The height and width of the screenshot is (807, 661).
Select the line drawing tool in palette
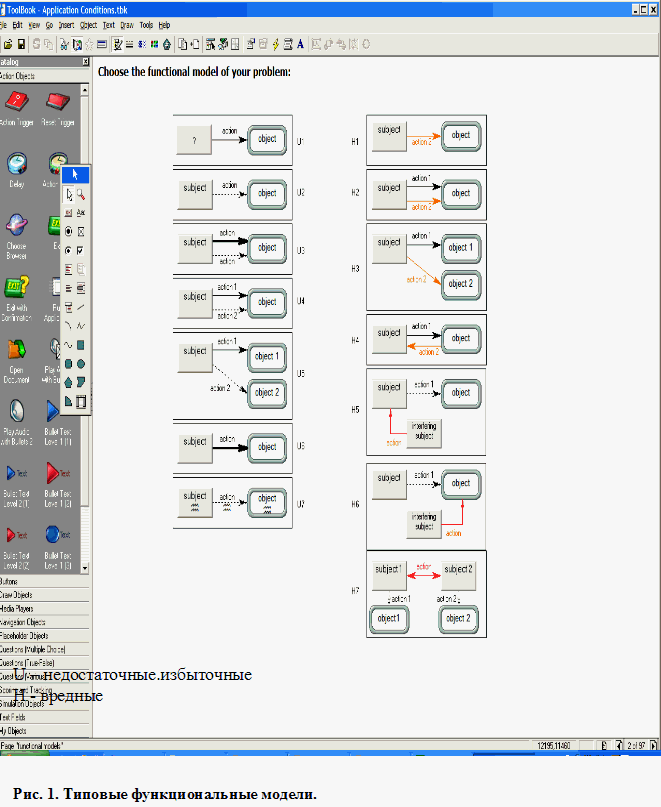pyautogui.click(x=81, y=307)
